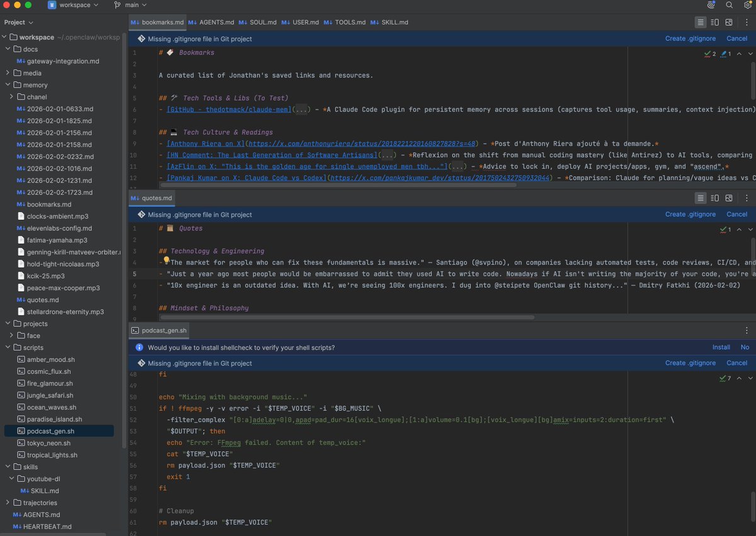The height and width of the screenshot is (536, 756).
Task: Switch to the TOOLS.md editor tab
Action: 345,22
